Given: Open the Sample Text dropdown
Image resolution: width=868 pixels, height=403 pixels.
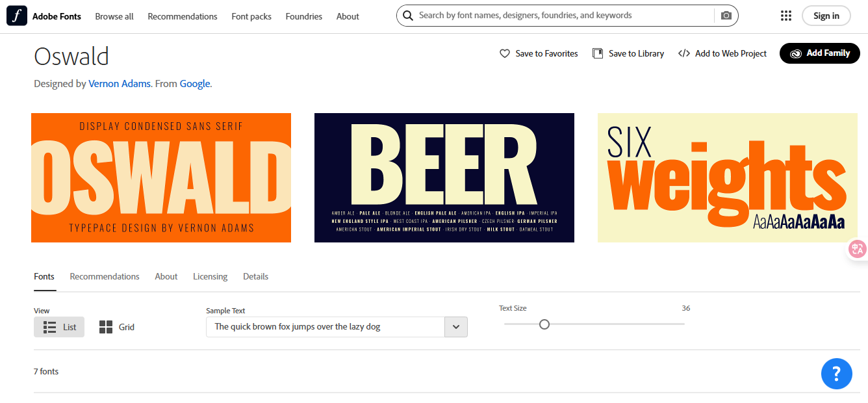Looking at the screenshot, I should coord(455,326).
